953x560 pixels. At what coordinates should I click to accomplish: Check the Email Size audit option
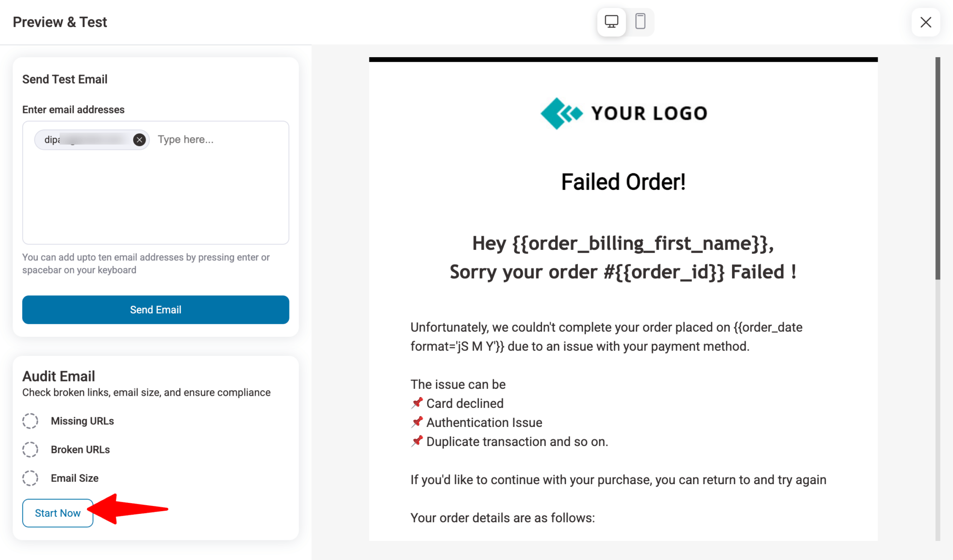tap(30, 478)
